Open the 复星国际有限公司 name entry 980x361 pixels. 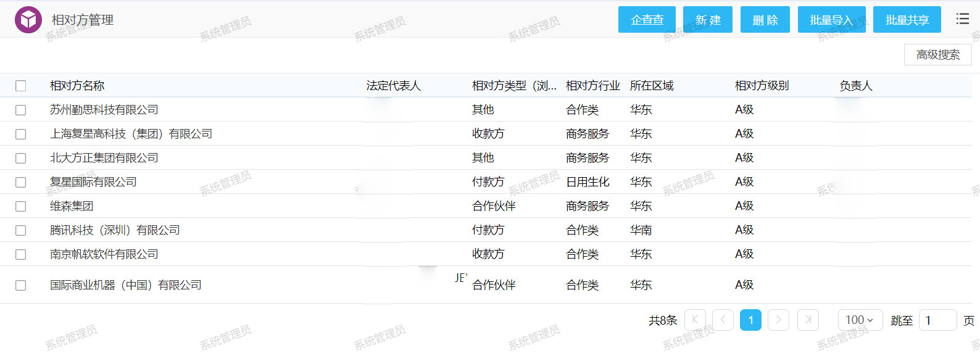pos(93,182)
